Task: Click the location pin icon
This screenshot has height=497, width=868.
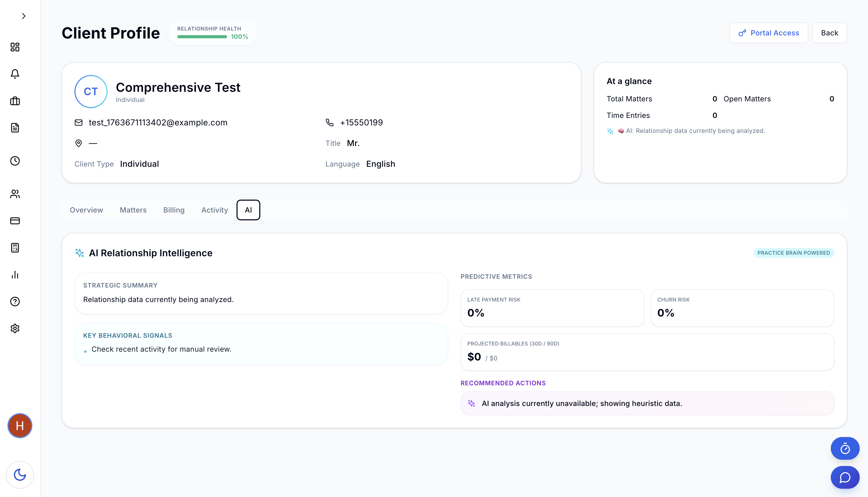Action: (x=79, y=143)
